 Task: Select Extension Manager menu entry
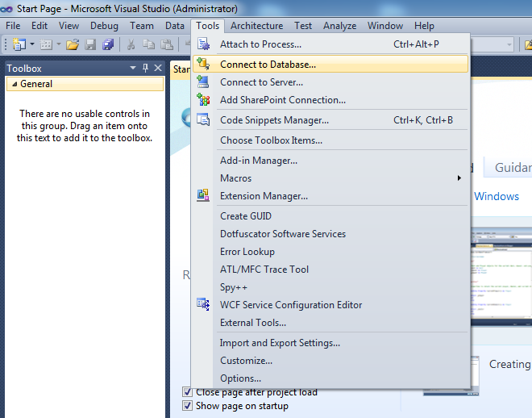330,196
